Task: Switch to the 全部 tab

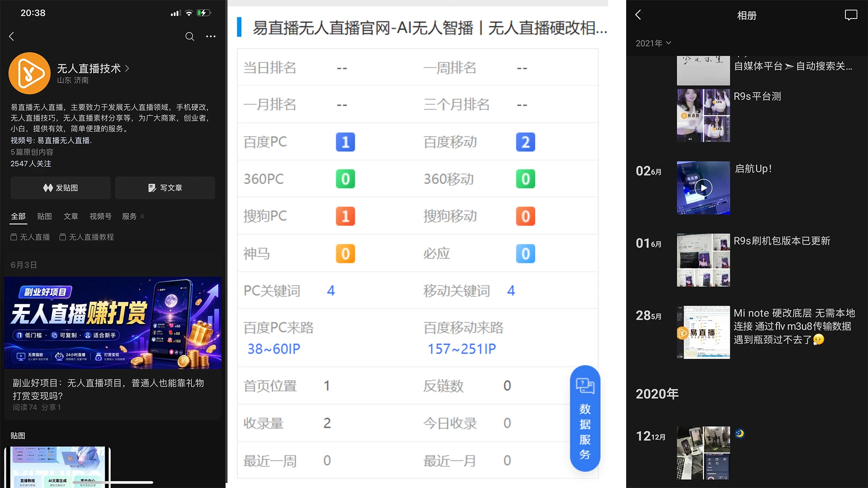Action: pos(19,216)
